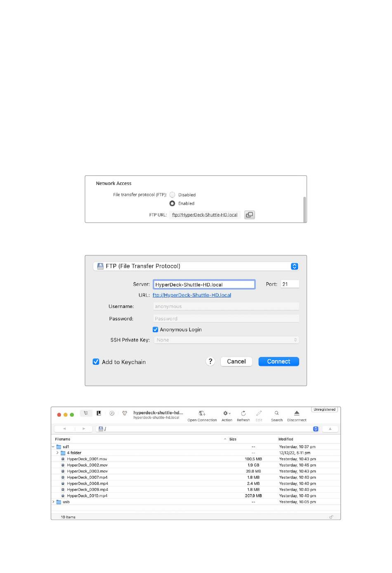This screenshot has width=392, height=573.
Task: Select the Disabled FTP radio button
Action: [x=172, y=195]
